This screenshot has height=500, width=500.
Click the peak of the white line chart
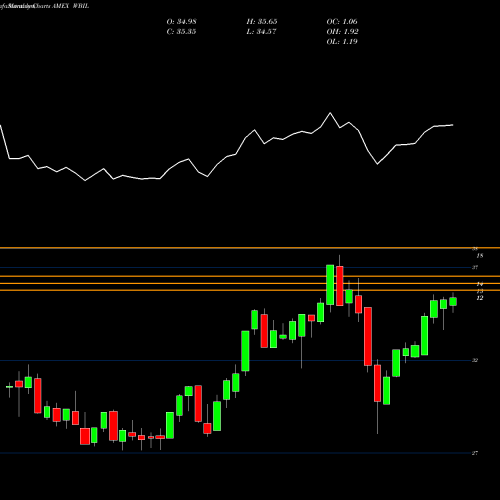click(330, 113)
